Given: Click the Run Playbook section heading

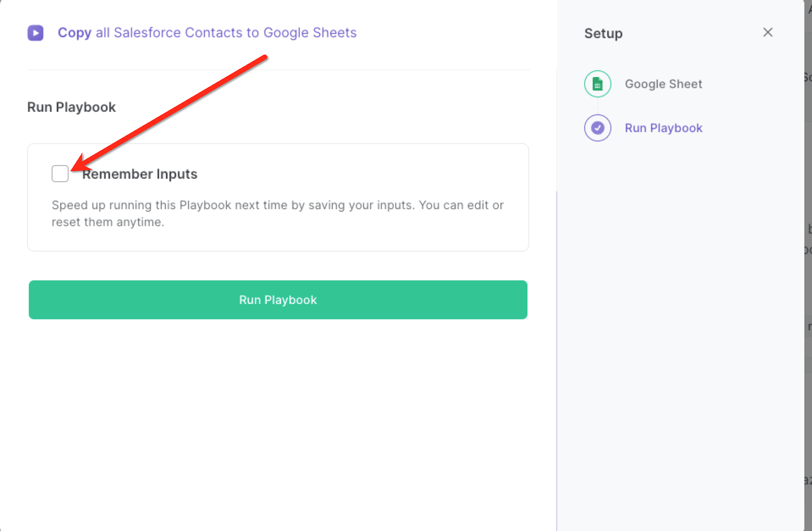Looking at the screenshot, I should (72, 107).
